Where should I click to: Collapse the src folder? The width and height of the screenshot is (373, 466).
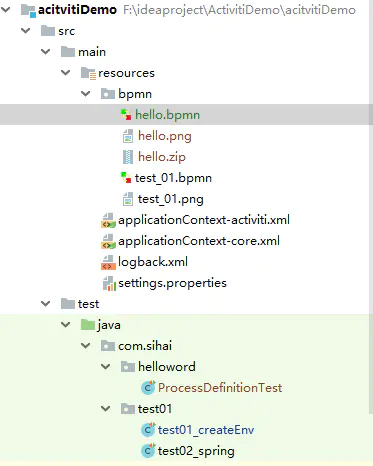point(26,31)
